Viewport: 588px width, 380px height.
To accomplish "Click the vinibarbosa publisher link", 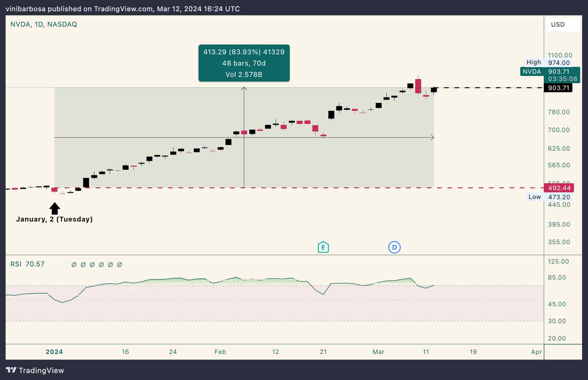I will click(26, 8).
